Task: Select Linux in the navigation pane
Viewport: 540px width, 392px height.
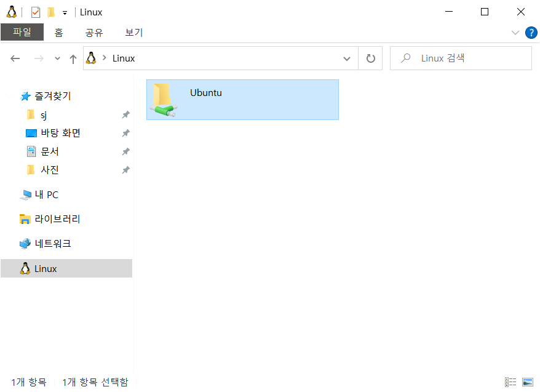Action: pyautogui.click(x=66, y=268)
